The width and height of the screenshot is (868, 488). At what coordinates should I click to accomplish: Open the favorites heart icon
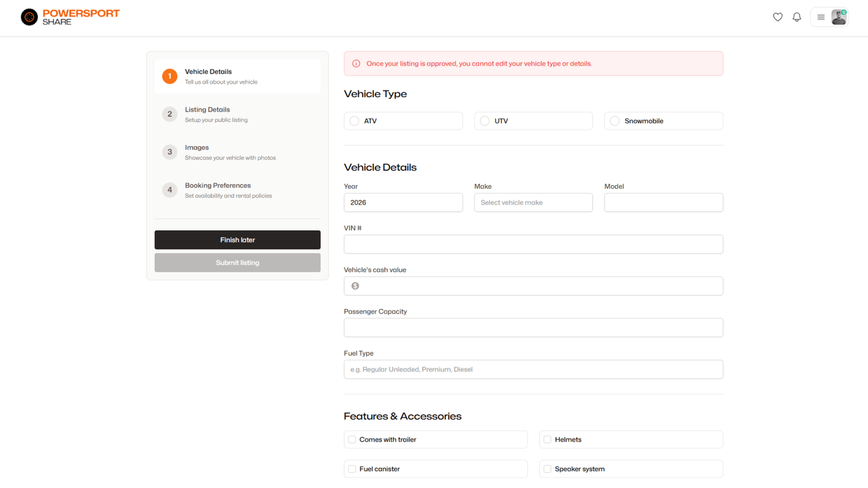coord(778,17)
